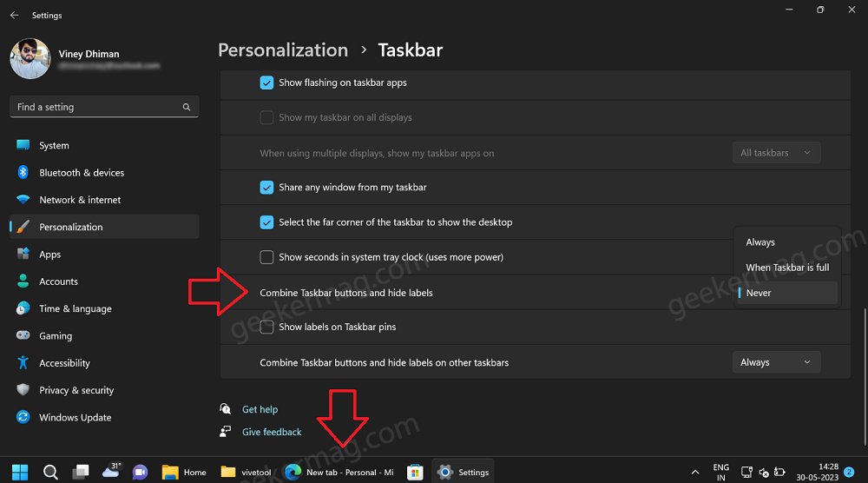Click the Get help headset icon
Screen dimensions: 868x483
pyautogui.click(x=226, y=409)
